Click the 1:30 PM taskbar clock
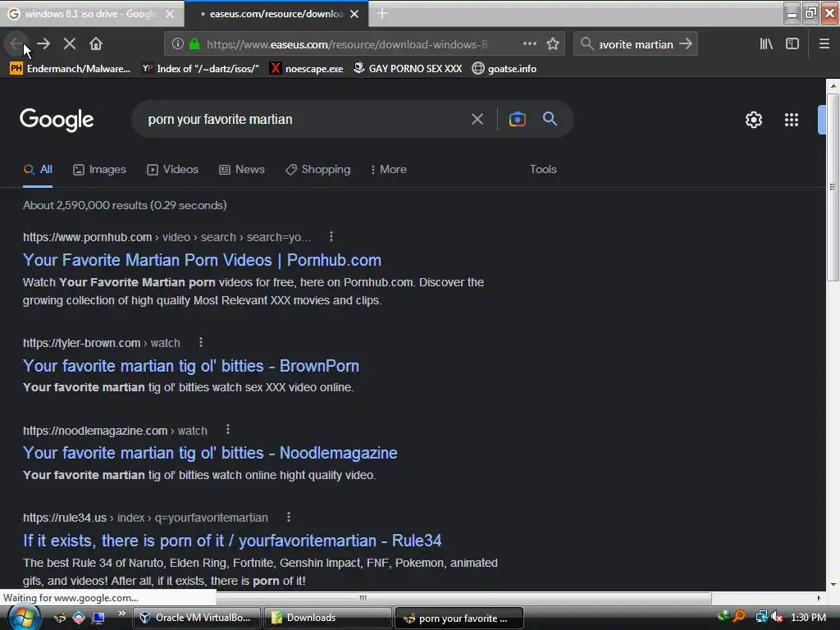Screen dimensions: 840x630 (808, 618)
